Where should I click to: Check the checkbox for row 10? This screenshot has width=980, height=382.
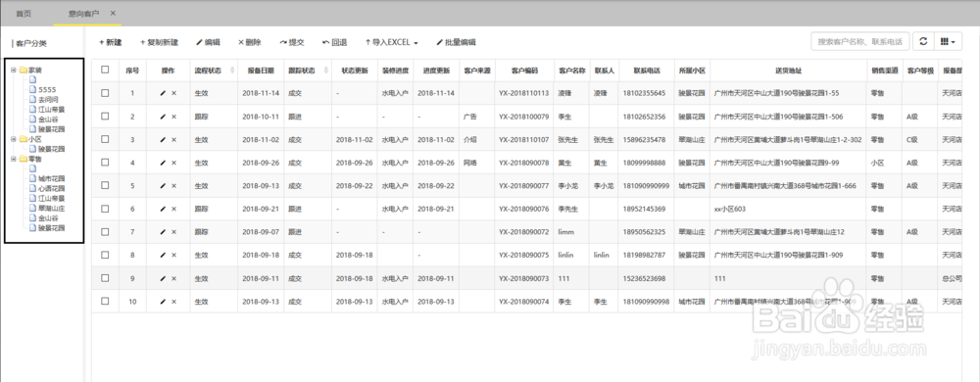tap(105, 301)
